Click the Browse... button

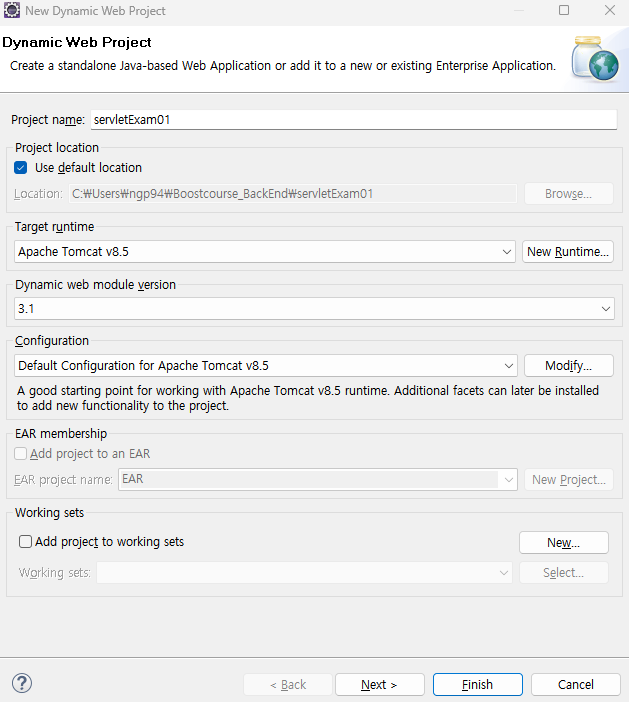(x=569, y=194)
